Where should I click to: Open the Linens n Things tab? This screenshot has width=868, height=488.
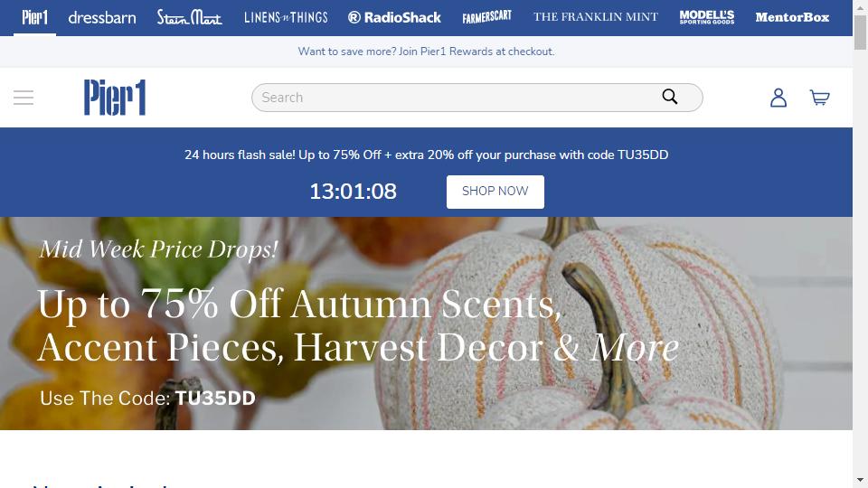point(286,18)
